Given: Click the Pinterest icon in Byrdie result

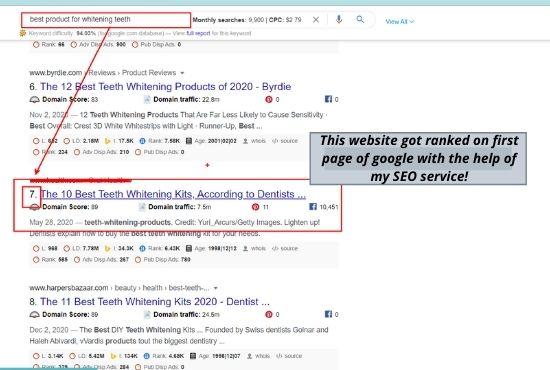Looking at the screenshot, I should pyautogui.click(x=269, y=100).
